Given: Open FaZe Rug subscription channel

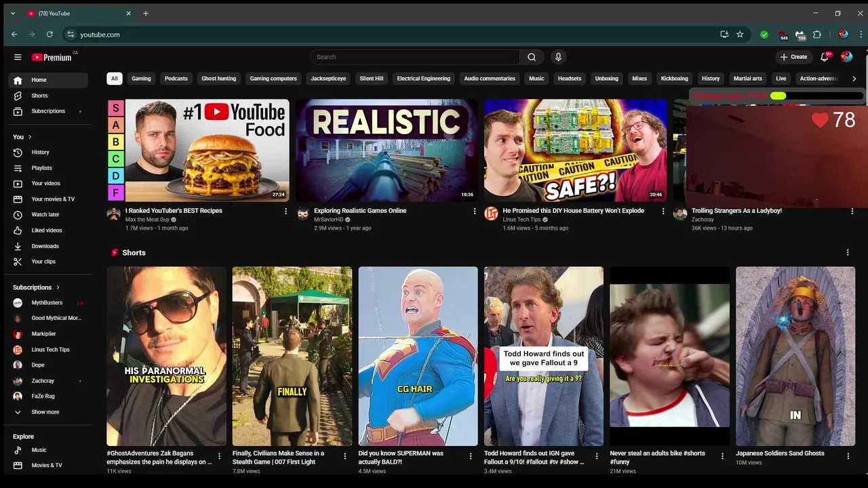Looking at the screenshot, I should pyautogui.click(x=48, y=396).
